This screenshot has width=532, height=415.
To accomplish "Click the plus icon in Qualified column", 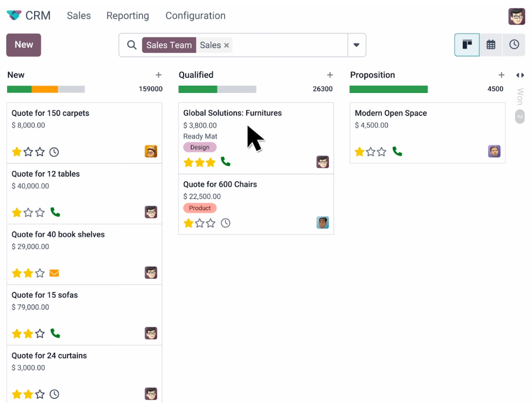I will click(330, 75).
